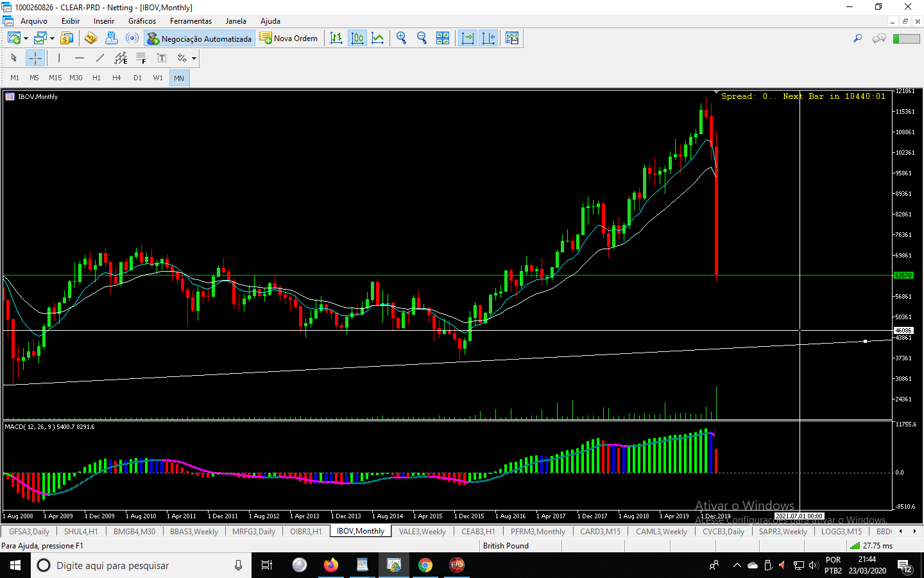Select the equidistant channel tool
The width and height of the screenshot is (924, 578).
(121, 58)
